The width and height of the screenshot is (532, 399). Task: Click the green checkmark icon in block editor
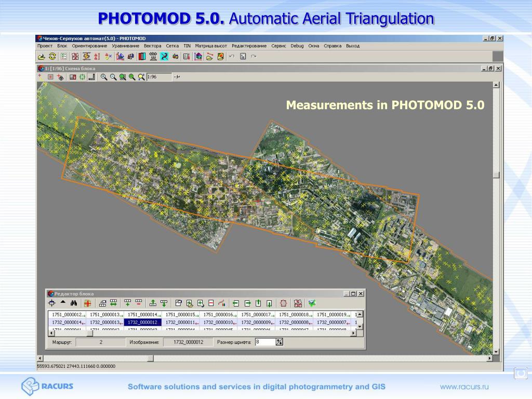tap(312, 303)
